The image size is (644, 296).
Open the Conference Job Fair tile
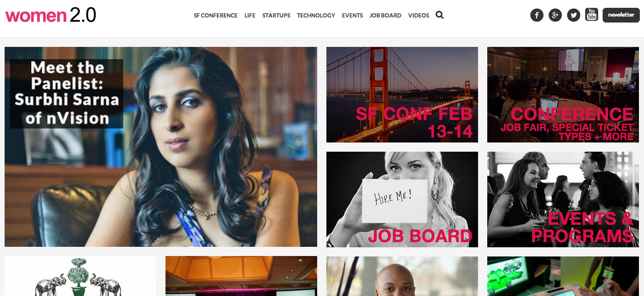pyautogui.click(x=563, y=95)
